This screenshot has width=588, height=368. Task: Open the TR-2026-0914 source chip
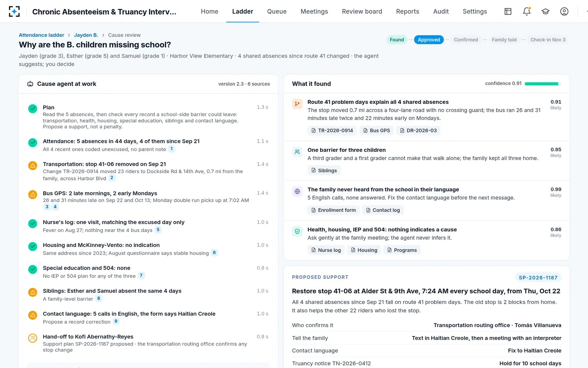click(x=332, y=130)
